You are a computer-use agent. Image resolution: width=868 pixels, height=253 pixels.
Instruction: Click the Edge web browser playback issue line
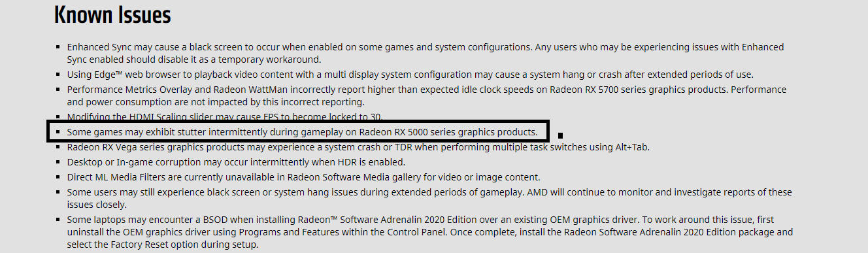[414, 75]
